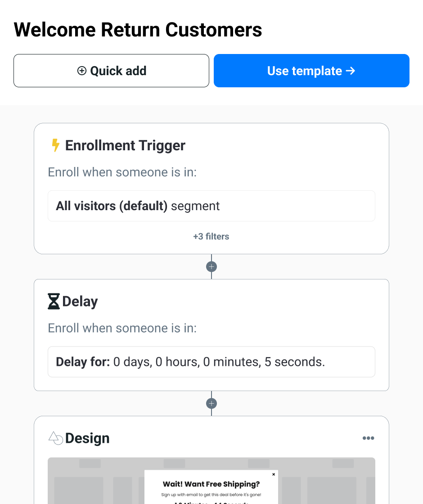Click the lightning bolt Enrollment Trigger icon
Screen dimensions: 423x504
pos(55,146)
